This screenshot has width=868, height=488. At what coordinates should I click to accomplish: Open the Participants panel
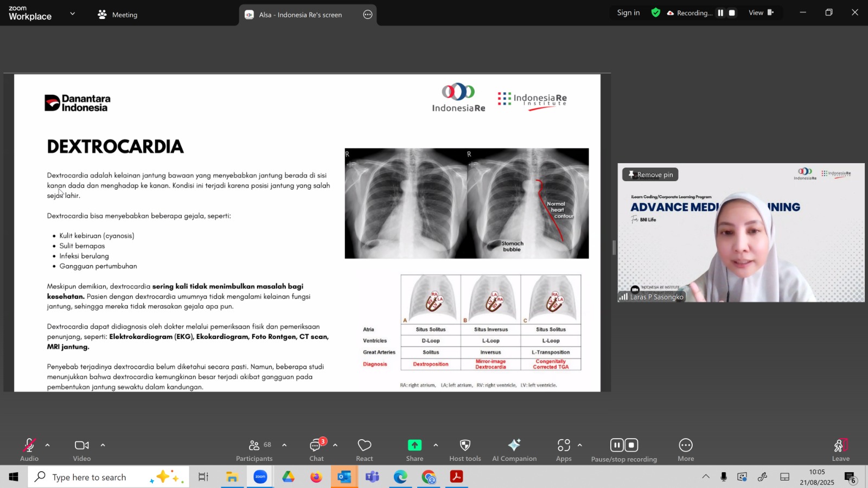(x=254, y=450)
